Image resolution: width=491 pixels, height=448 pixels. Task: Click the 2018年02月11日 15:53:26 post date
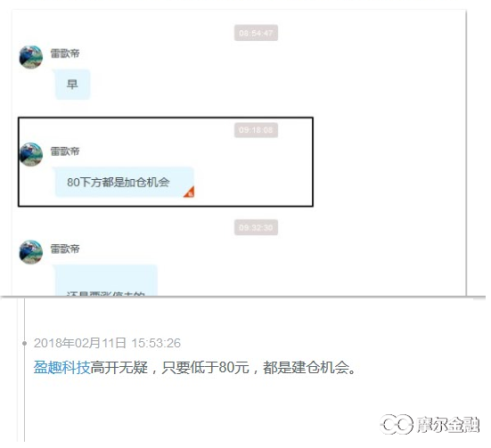(108, 343)
